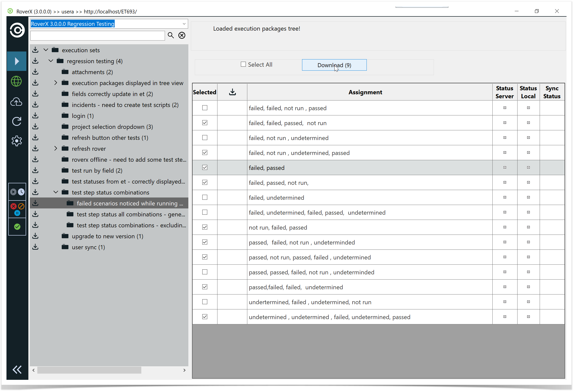Click the cloud upload icon
Viewport: 575px width, 392px height.
tap(17, 102)
